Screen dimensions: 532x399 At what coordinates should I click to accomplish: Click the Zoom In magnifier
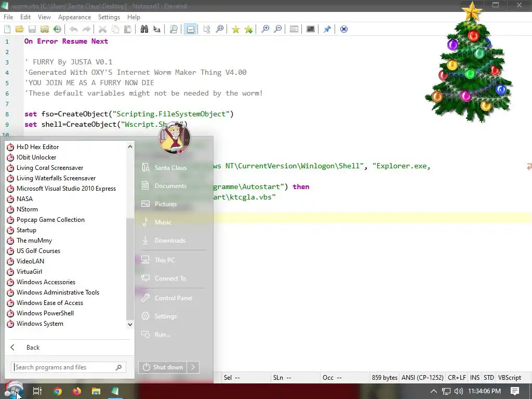265,29
